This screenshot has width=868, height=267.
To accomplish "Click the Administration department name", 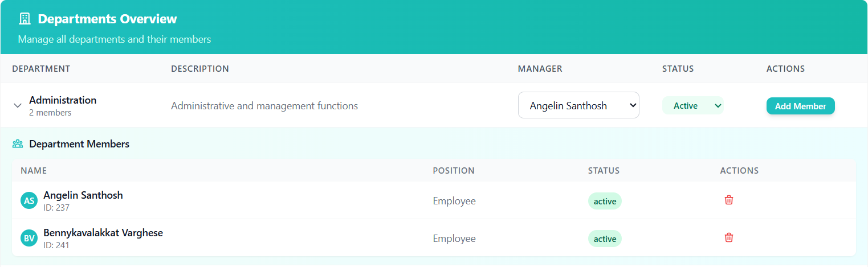I will click(63, 100).
